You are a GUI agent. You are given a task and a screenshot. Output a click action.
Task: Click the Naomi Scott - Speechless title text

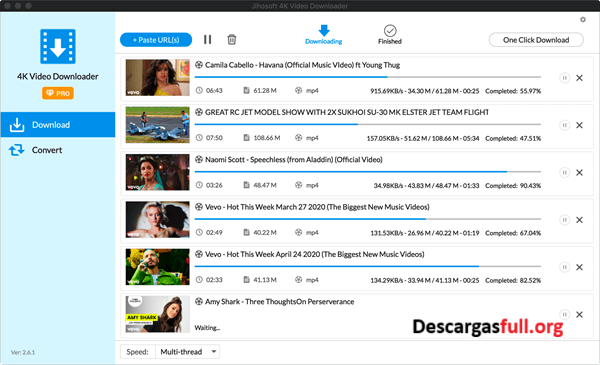(x=294, y=160)
